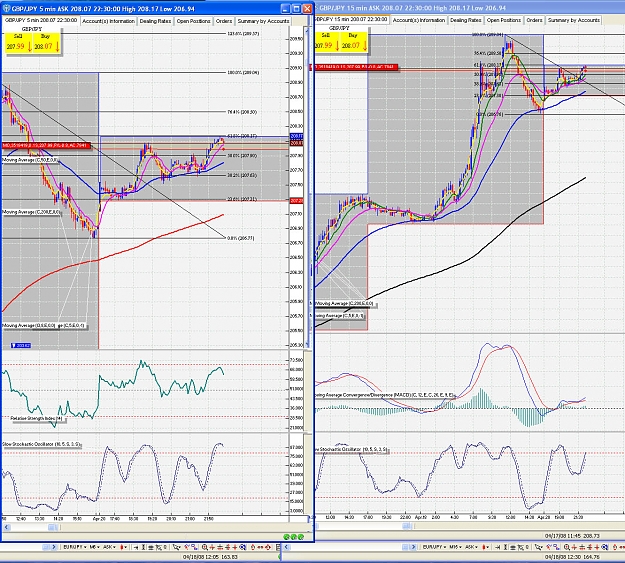The height and width of the screenshot is (563, 625).
Task: Click toolbar scroll-right arrow in left toolbar
Action: point(54,547)
